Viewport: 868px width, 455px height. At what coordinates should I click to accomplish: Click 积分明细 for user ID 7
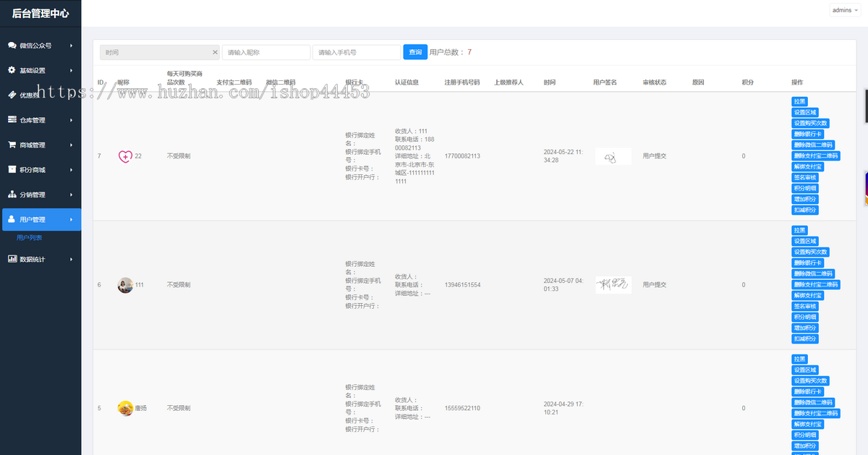coord(805,188)
